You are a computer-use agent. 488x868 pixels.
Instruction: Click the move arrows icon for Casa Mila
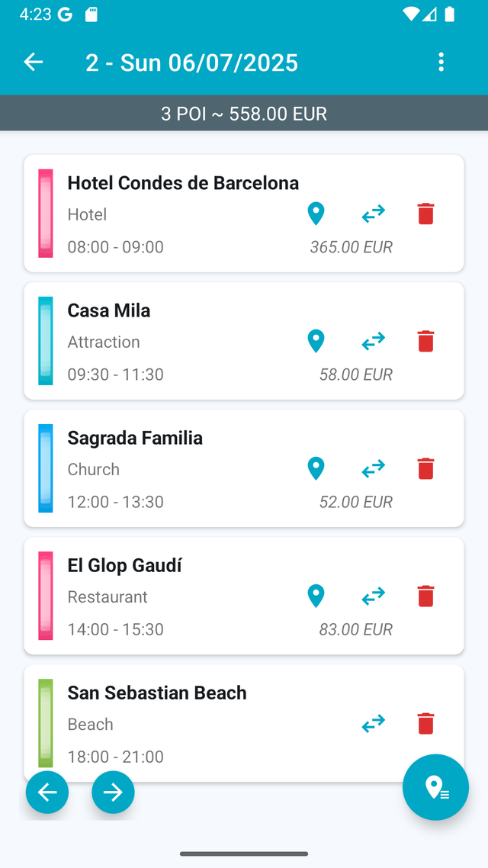click(373, 341)
